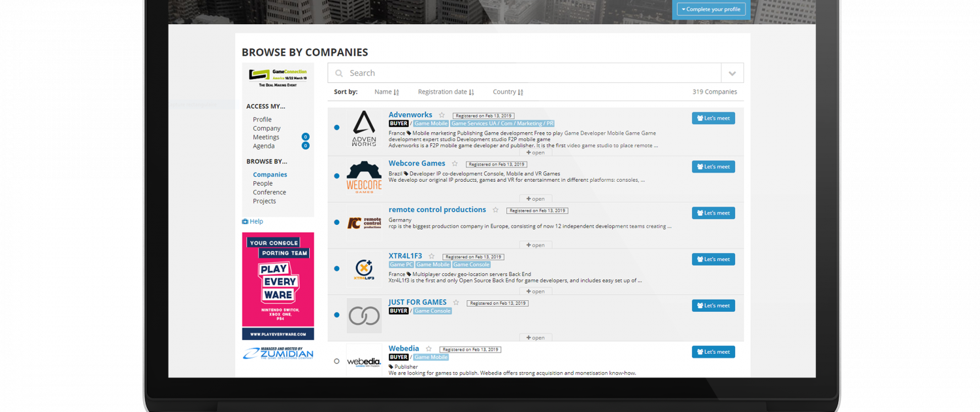The width and height of the screenshot is (980, 412).
Task: Open Company in the sidebar menu
Action: tap(267, 128)
